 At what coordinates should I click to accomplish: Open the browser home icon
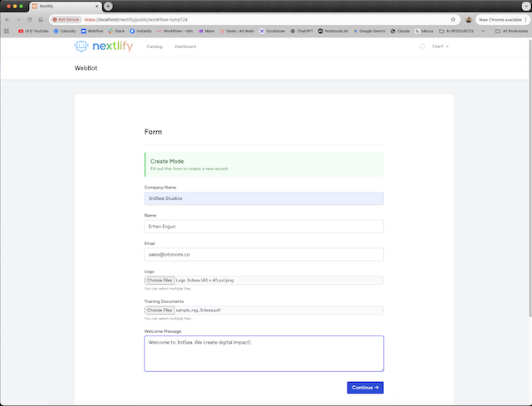click(41, 20)
